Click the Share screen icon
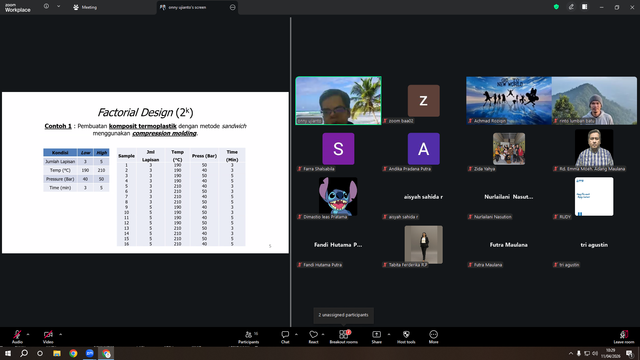Image resolution: width=640 pixels, height=360 pixels. 376,334
